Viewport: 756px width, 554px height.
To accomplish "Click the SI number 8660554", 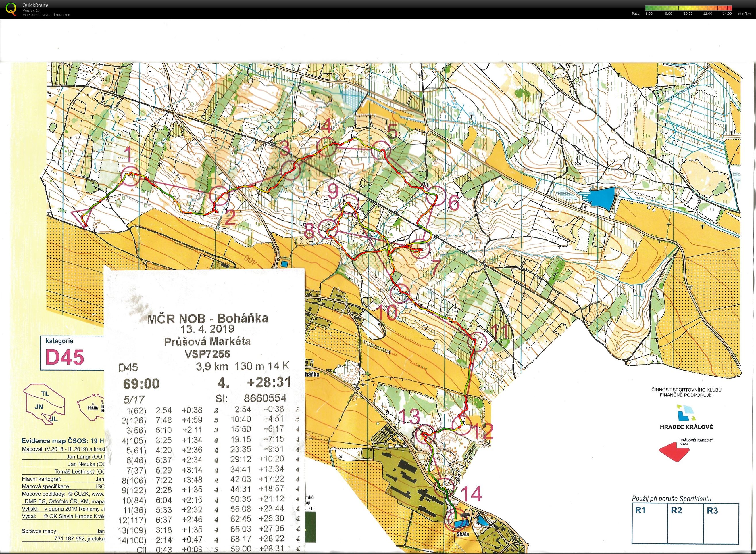I will tap(265, 398).
